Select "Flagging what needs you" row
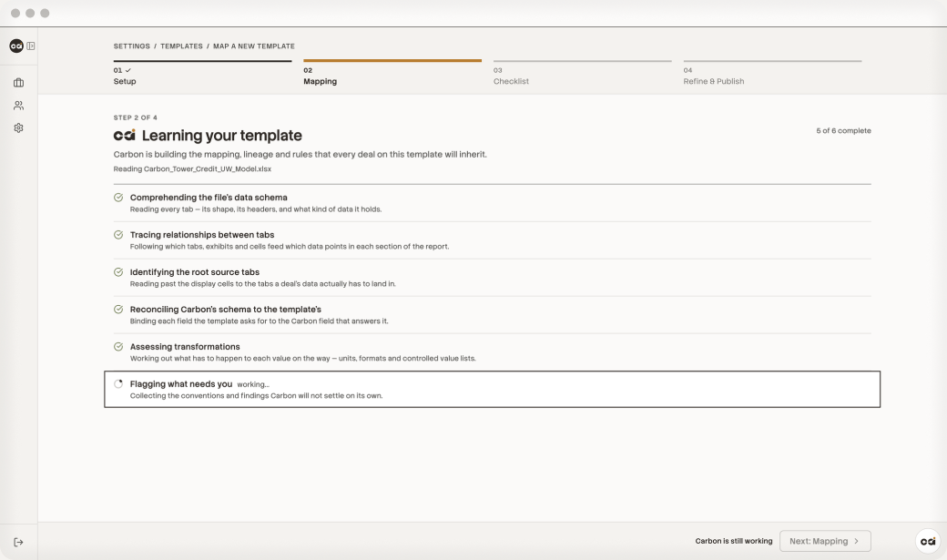The width and height of the screenshot is (947, 560). click(x=493, y=389)
